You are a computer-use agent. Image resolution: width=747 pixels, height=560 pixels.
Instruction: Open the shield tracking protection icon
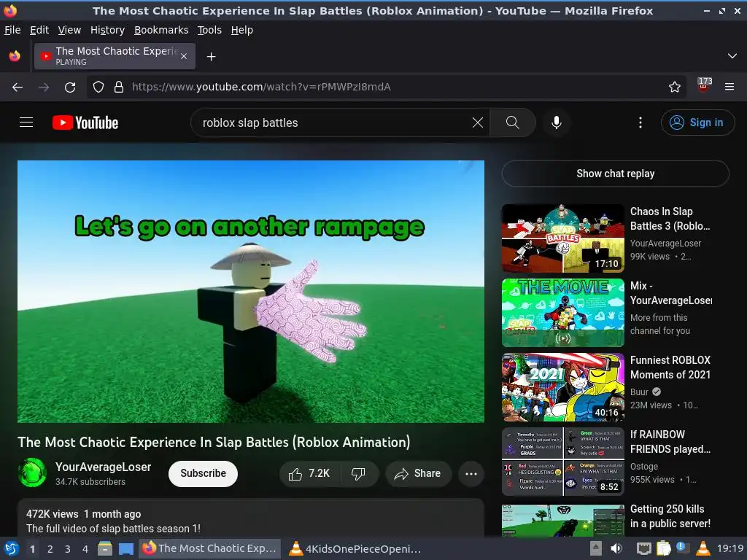pyautogui.click(x=98, y=87)
